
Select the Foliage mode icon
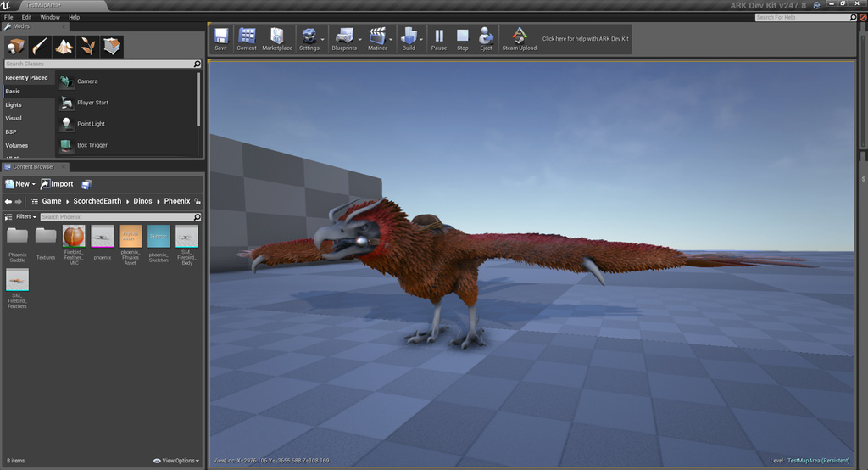point(88,47)
